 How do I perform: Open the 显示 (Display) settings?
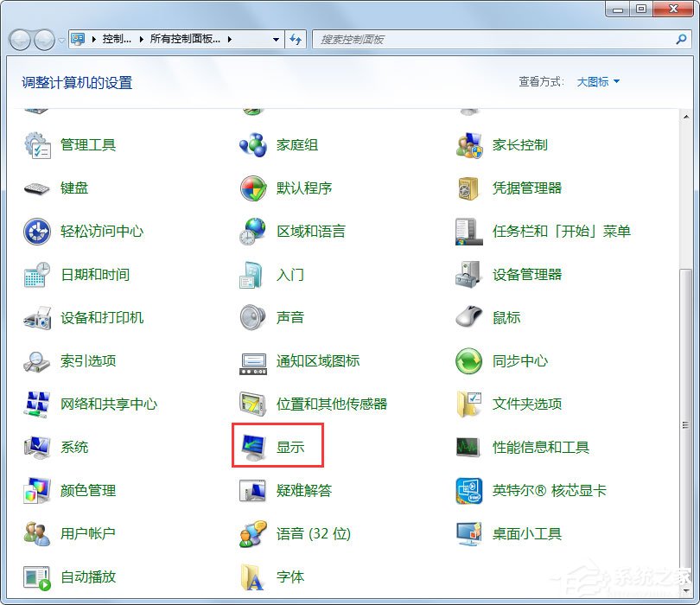click(289, 448)
